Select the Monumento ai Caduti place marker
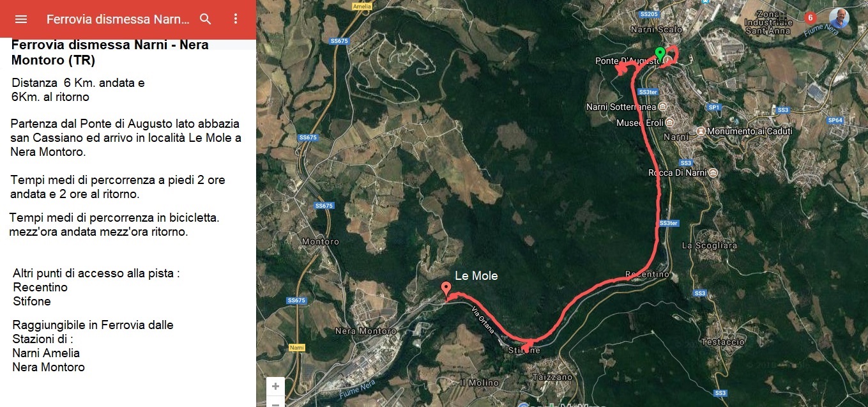 (x=701, y=131)
